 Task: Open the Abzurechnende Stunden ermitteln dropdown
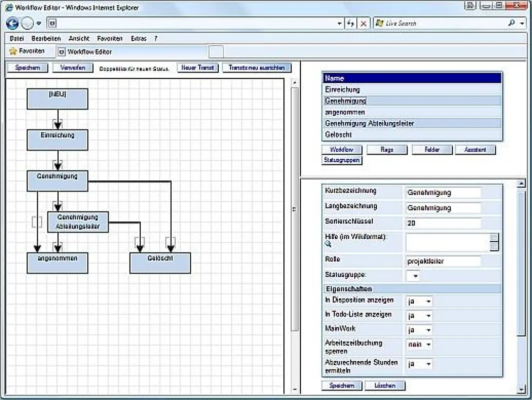[x=420, y=364]
